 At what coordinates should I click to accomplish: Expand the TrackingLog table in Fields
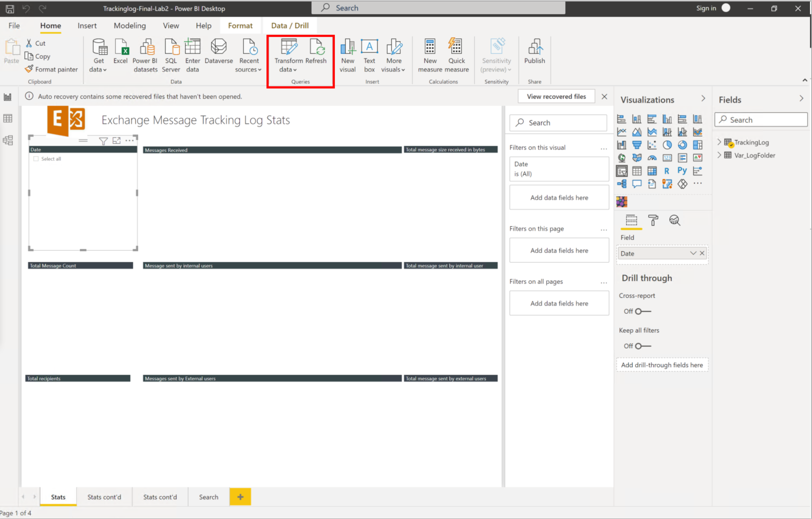pyautogui.click(x=719, y=142)
